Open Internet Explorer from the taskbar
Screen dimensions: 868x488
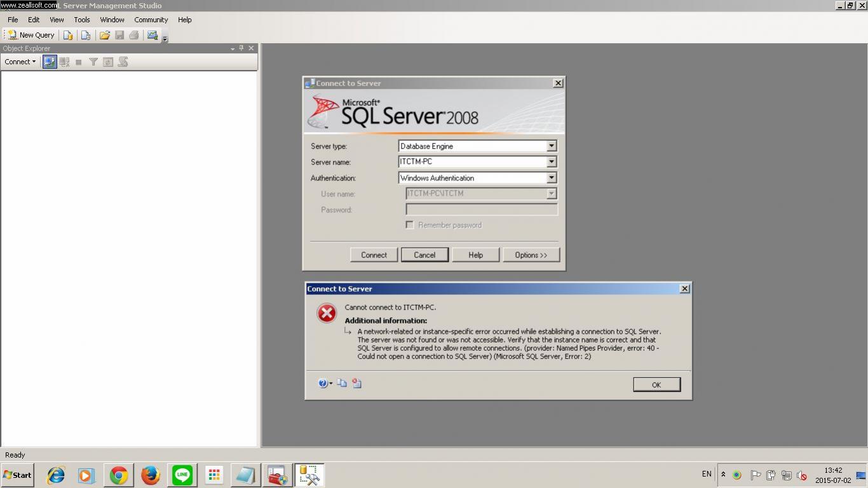pos(56,475)
